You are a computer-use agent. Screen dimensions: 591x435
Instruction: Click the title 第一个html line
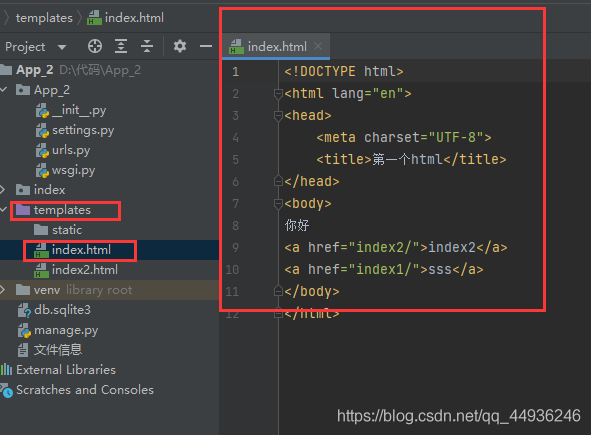click(x=411, y=159)
